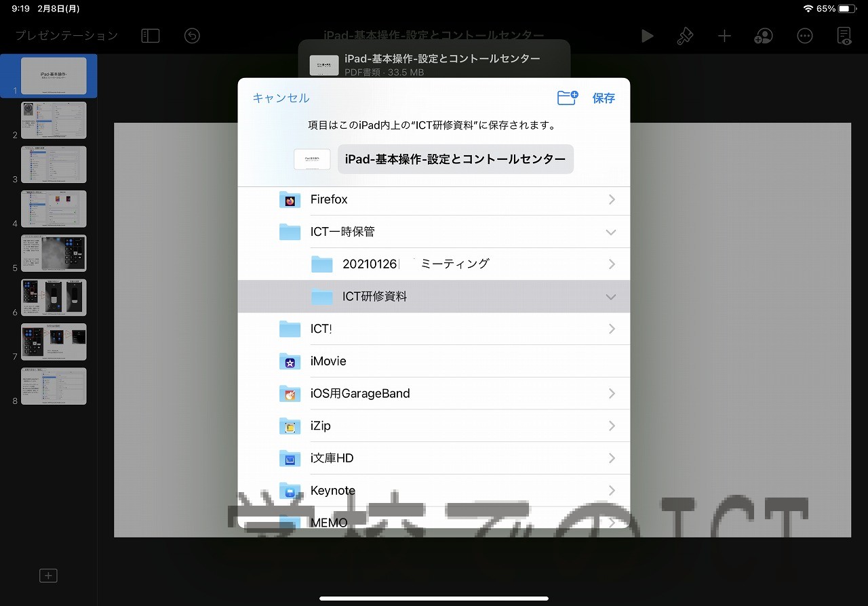Click the Firefox folder icon
This screenshot has width=868, height=606.
pyautogui.click(x=290, y=200)
